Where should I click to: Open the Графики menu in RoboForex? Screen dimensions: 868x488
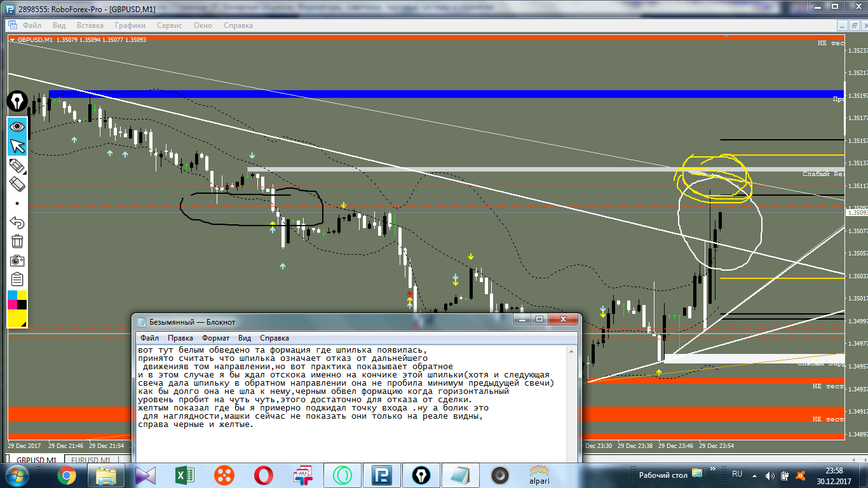(x=130, y=25)
